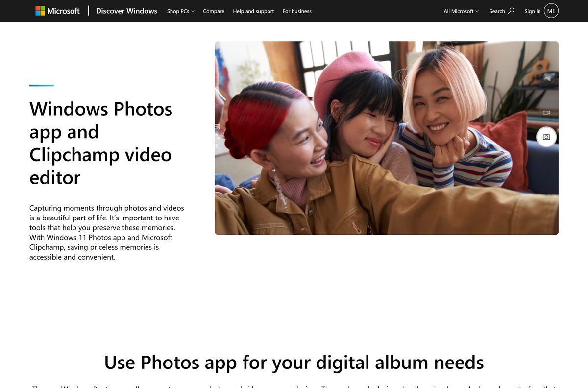Click the white camera shutter icon in photo
The image size is (588, 388).
pos(546,137)
